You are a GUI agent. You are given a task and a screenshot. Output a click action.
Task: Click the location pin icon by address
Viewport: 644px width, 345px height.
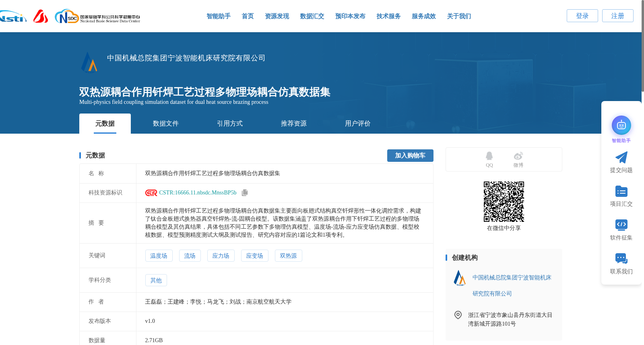coord(458,315)
